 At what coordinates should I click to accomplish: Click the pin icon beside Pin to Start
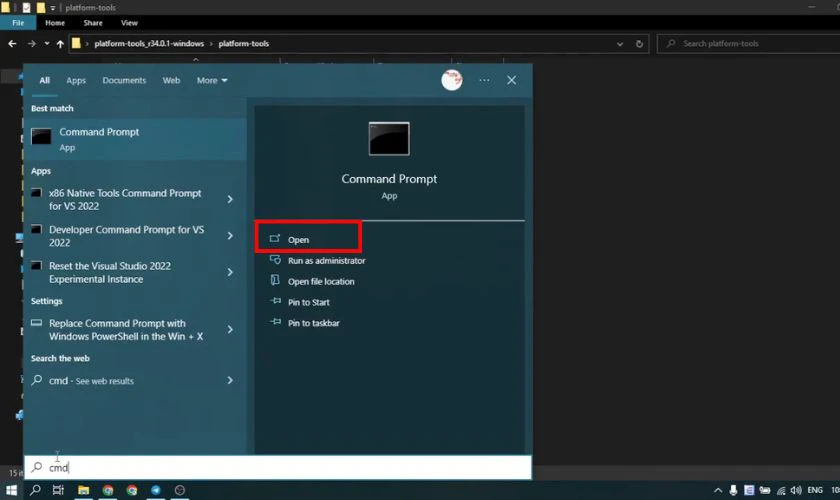click(275, 301)
